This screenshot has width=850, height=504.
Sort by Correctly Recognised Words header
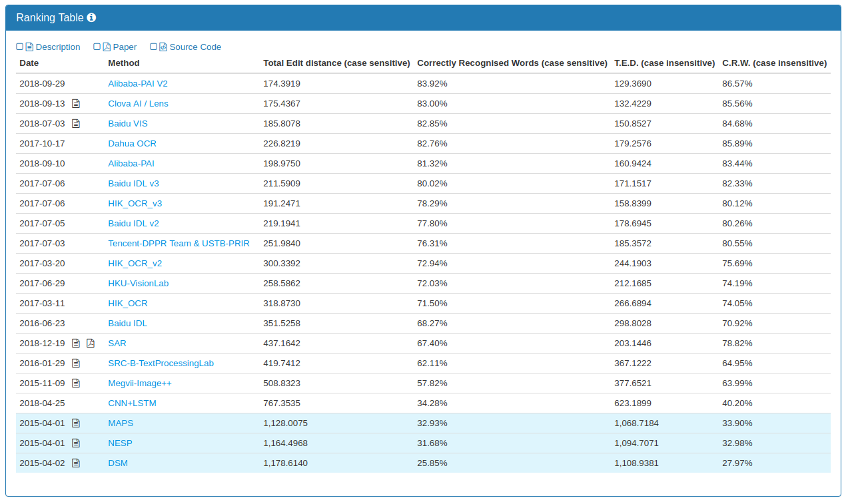tap(512, 63)
